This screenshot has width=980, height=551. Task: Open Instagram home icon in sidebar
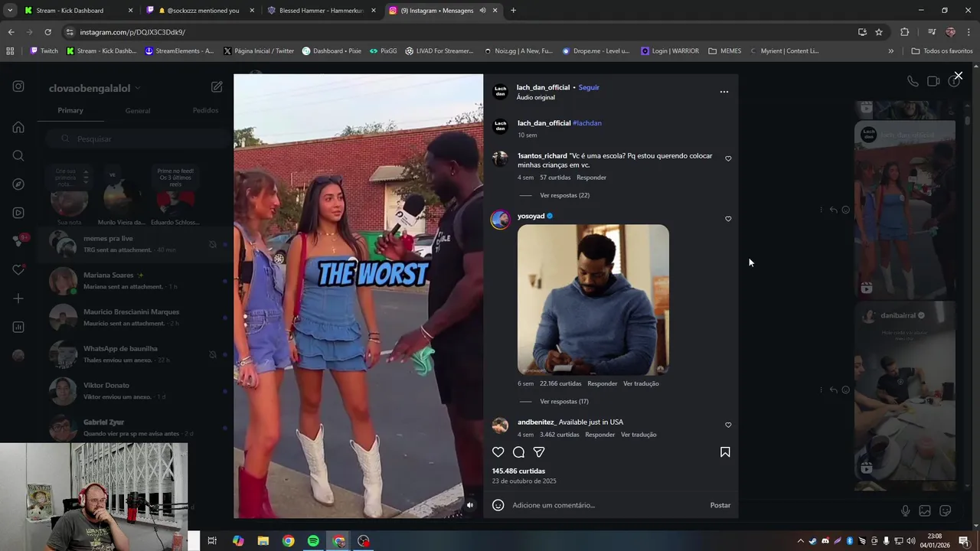(x=18, y=127)
